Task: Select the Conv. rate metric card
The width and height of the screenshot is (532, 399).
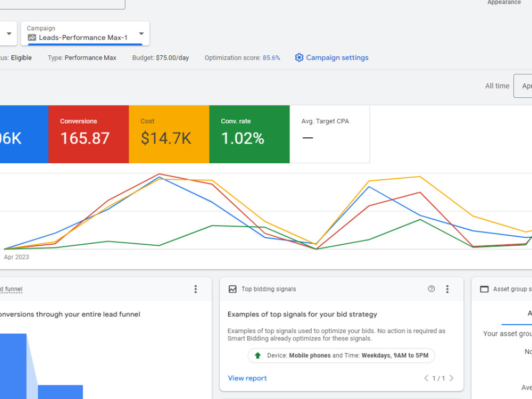Action: [x=250, y=135]
